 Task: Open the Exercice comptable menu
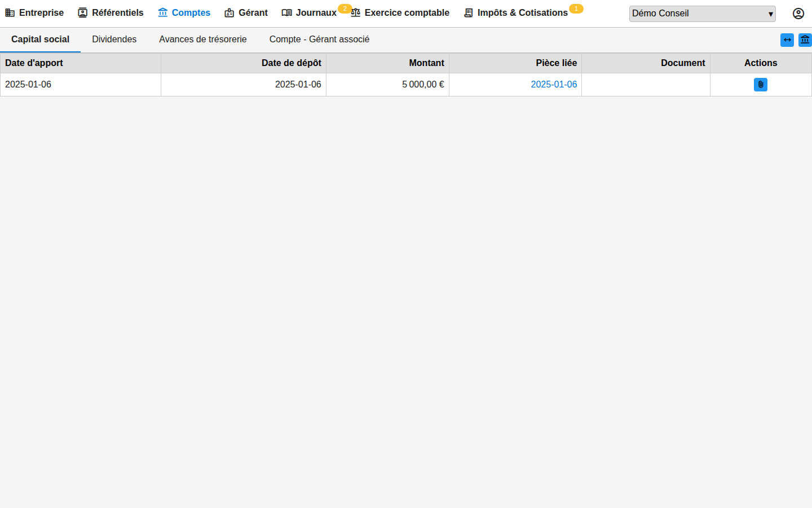point(400,13)
